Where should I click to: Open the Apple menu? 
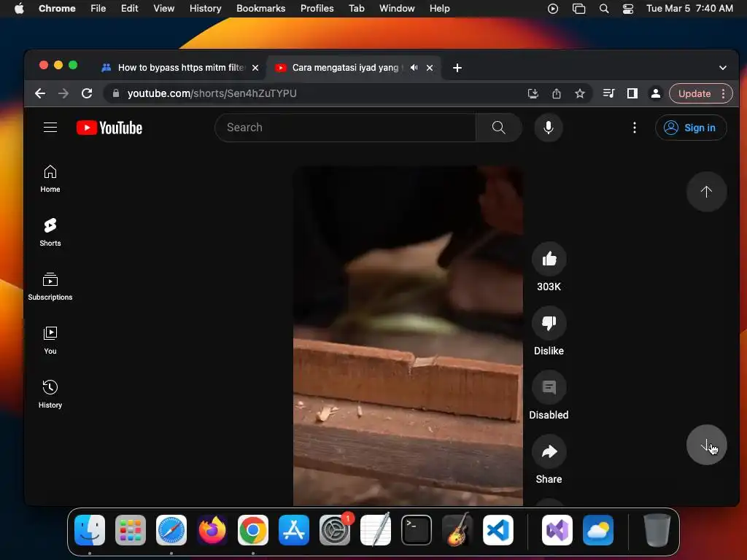[19, 9]
